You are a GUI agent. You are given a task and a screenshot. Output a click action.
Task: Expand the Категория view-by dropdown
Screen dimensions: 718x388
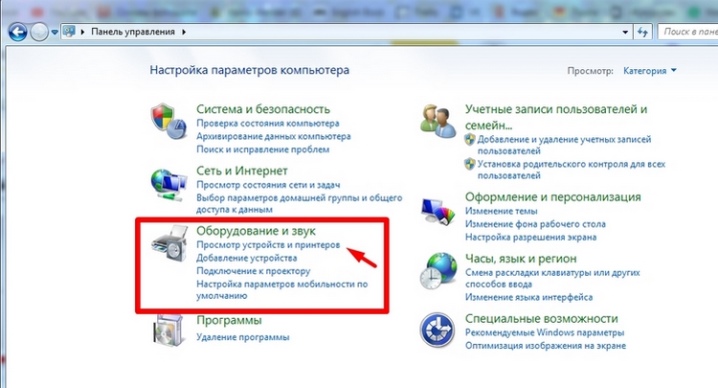click(649, 71)
